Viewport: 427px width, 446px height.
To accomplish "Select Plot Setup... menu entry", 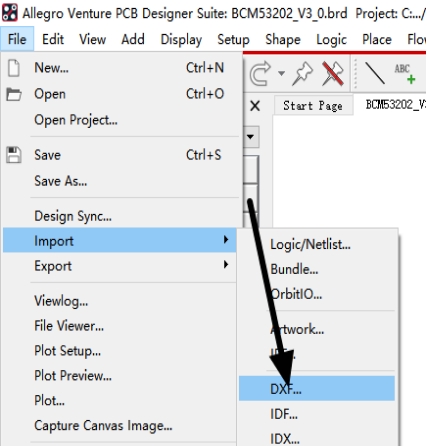I will click(120, 351).
